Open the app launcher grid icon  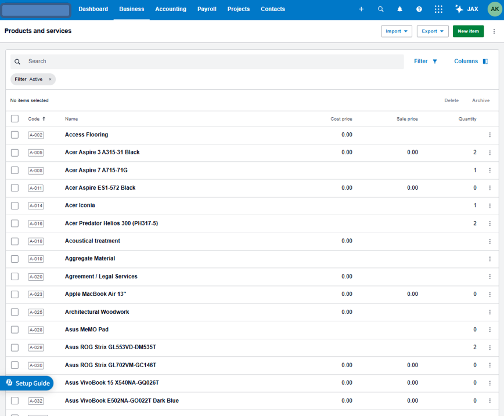[x=438, y=9]
